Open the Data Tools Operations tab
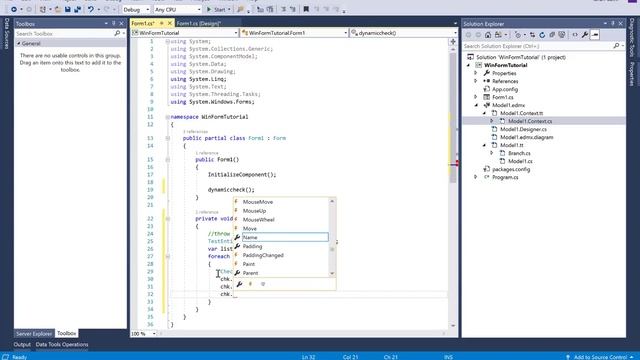Screen dimensions: 640x360 (62, 344)
